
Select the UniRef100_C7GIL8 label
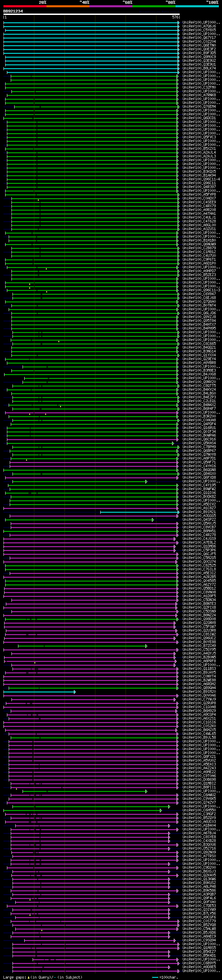199,569
